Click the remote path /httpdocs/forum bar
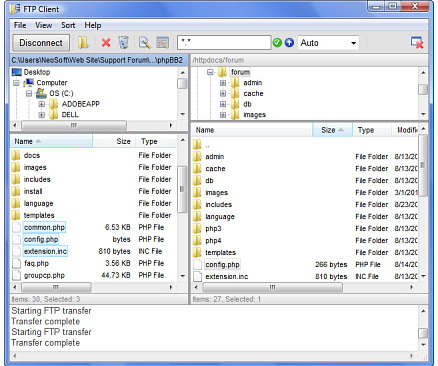This screenshot has height=366, width=438. click(309, 60)
